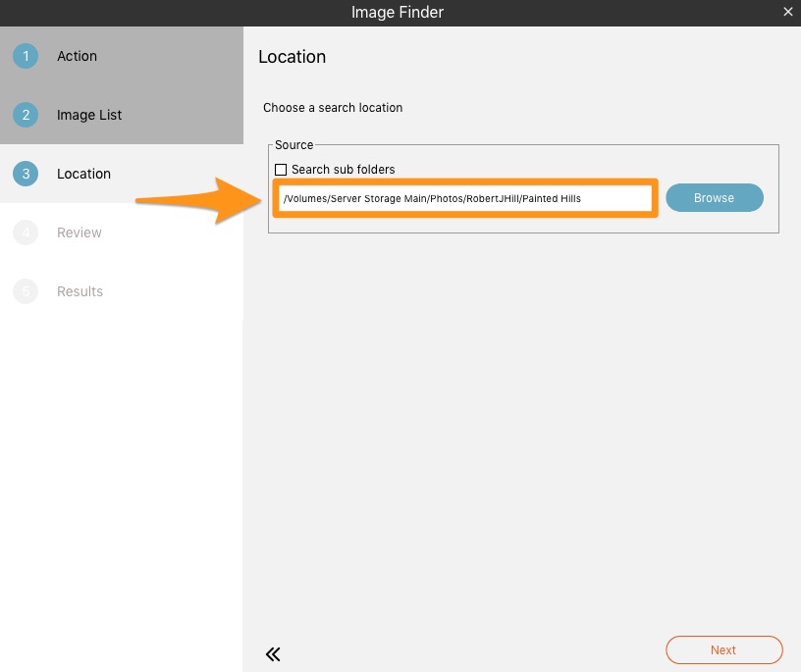The width and height of the screenshot is (801, 672).
Task: Click the 'Choose a search location' text
Action: pyautogui.click(x=333, y=108)
